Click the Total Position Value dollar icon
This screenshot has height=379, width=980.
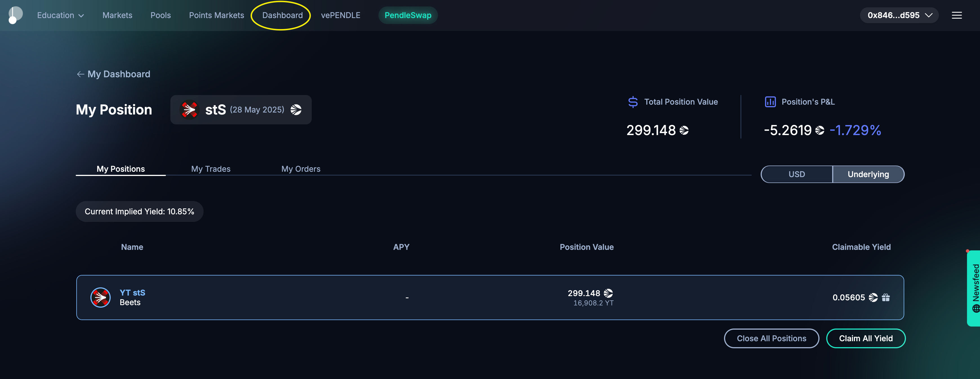[x=633, y=102]
